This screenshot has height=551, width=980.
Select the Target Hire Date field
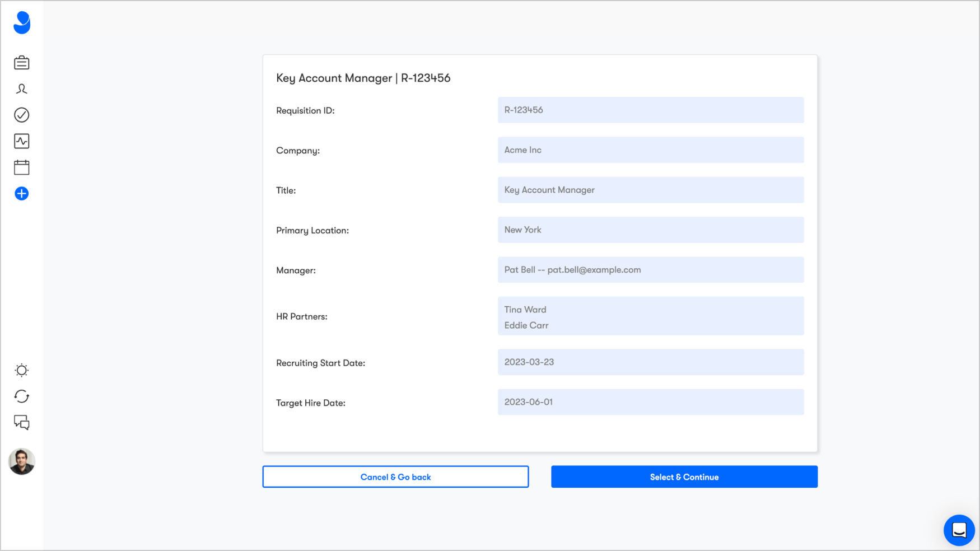point(650,401)
